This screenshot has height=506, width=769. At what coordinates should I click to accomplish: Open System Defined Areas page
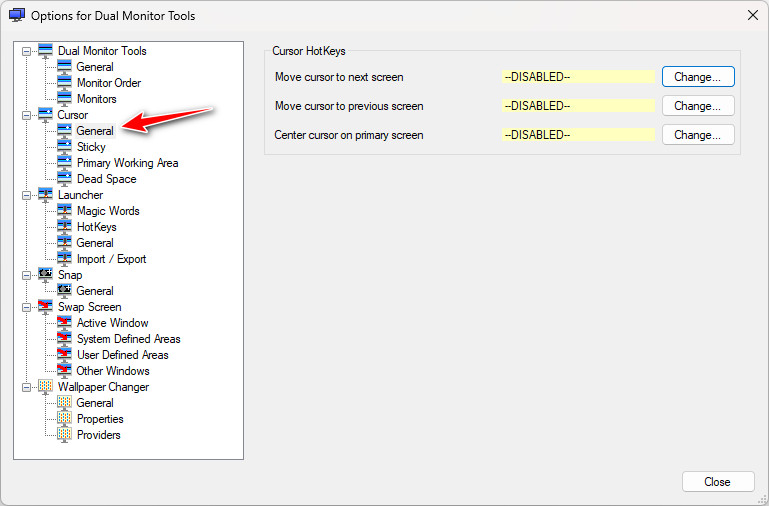(x=128, y=339)
